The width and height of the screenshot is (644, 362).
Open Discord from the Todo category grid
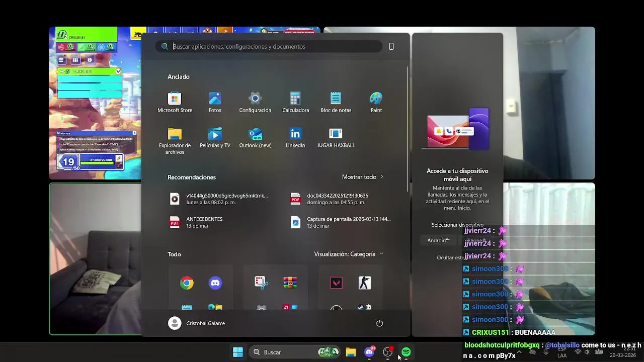215,283
